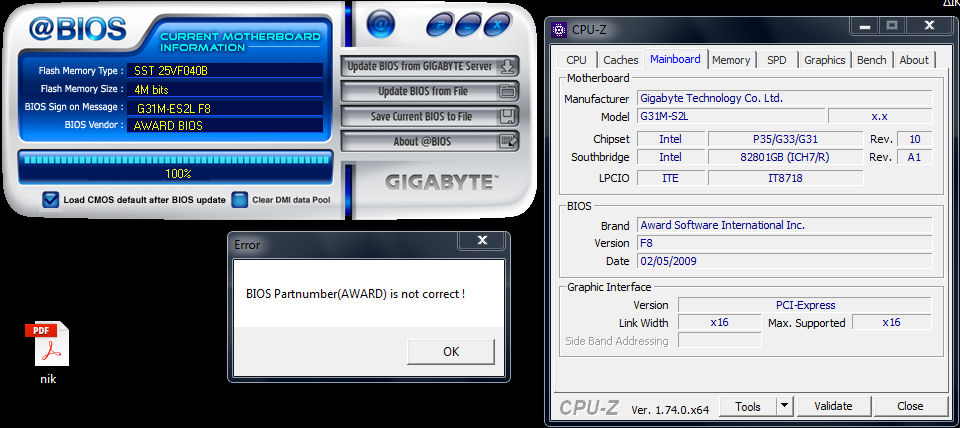Toggle Load CMOS default after BIOS update

click(x=50, y=200)
